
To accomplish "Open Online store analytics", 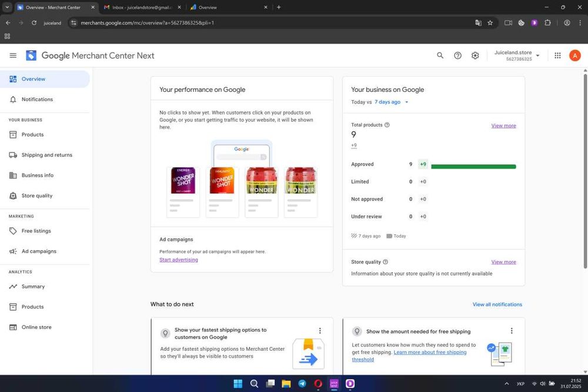I will pos(45,327).
